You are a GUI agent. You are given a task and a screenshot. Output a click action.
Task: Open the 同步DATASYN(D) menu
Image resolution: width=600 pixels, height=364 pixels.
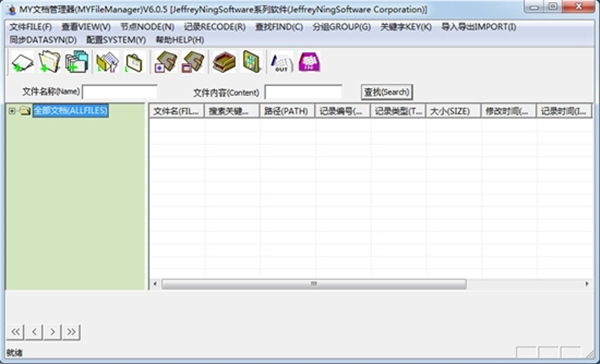pyautogui.click(x=43, y=40)
